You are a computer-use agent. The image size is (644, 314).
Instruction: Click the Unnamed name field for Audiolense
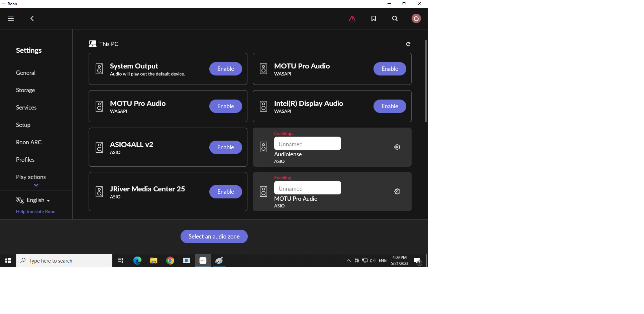coord(308,143)
